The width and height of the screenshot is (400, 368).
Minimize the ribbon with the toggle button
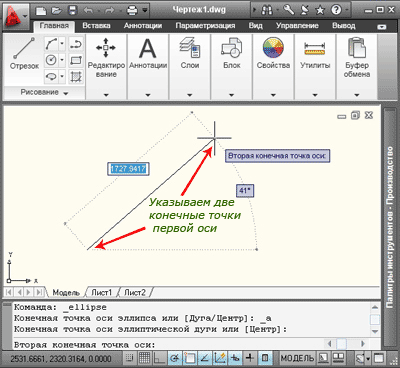[x=382, y=27]
